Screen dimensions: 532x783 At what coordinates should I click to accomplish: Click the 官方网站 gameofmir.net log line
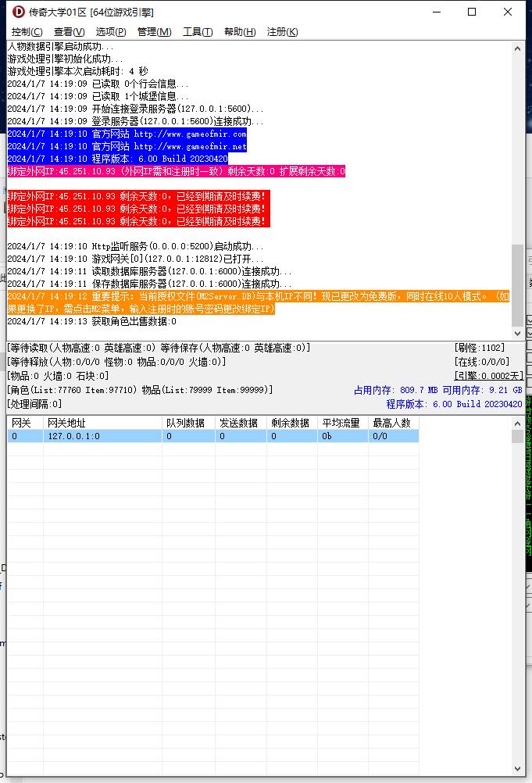pyautogui.click(x=127, y=146)
